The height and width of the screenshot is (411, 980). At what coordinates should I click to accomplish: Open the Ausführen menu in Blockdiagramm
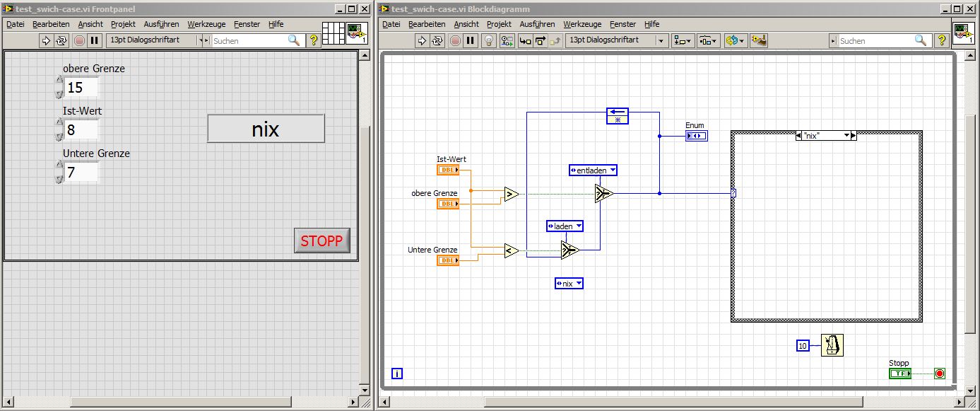[537, 24]
